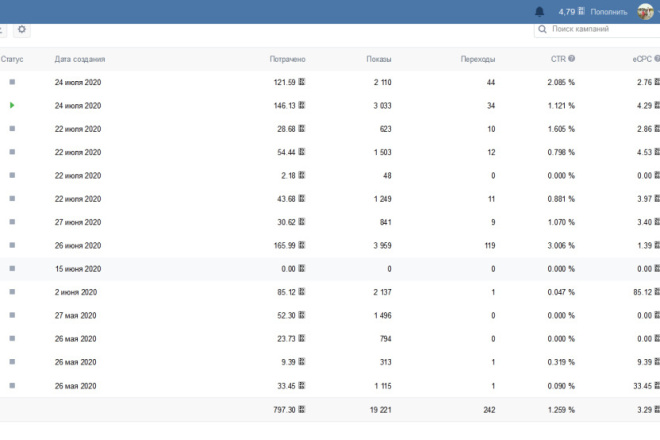The image size is (660, 440).
Task: Click the stopped status icon, 15 июня row
Action: coord(12,269)
